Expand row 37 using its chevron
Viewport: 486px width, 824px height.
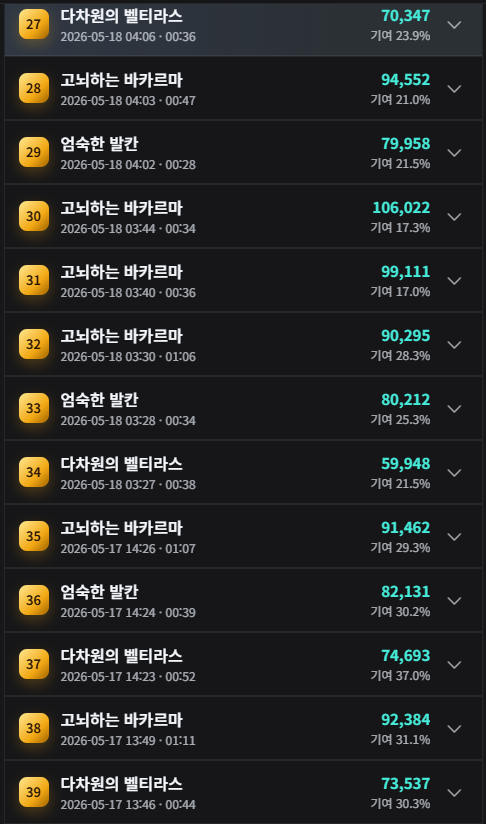click(454, 665)
